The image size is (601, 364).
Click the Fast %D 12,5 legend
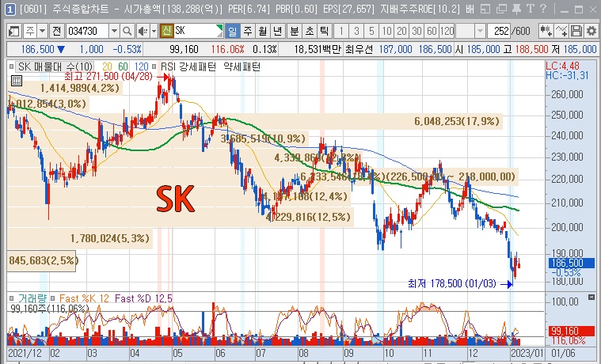coord(143,298)
